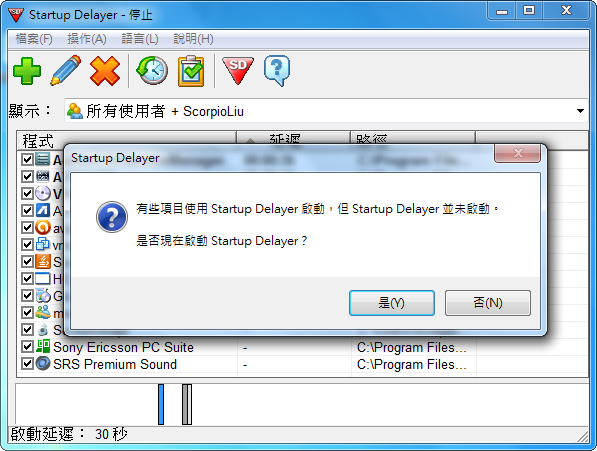Image resolution: width=597 pixels, height=451 pixels.
Task: Open the clock delay settings icon
Action: (x=152, y=70)
